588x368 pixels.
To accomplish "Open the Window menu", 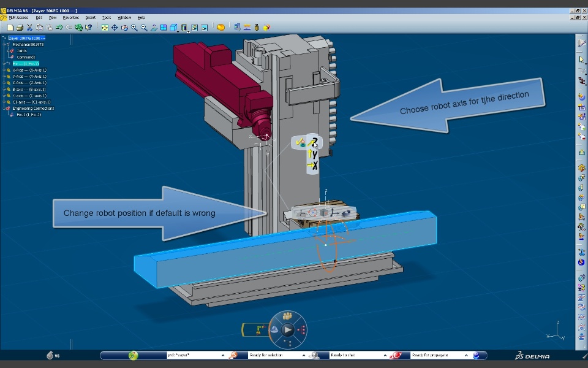I will [x=124, y=18].
